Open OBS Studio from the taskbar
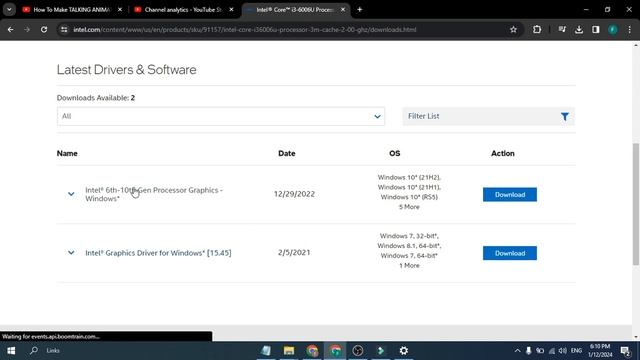Screen dimensions: 640x360 tap(358, 351)
